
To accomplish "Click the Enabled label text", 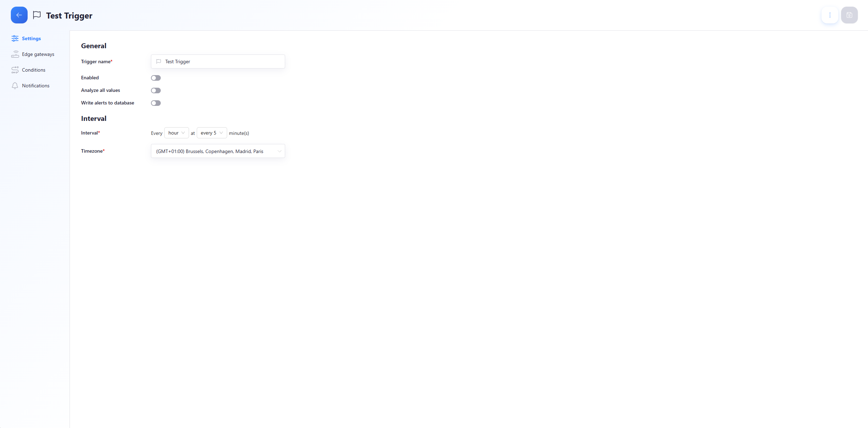I will 90,78.
